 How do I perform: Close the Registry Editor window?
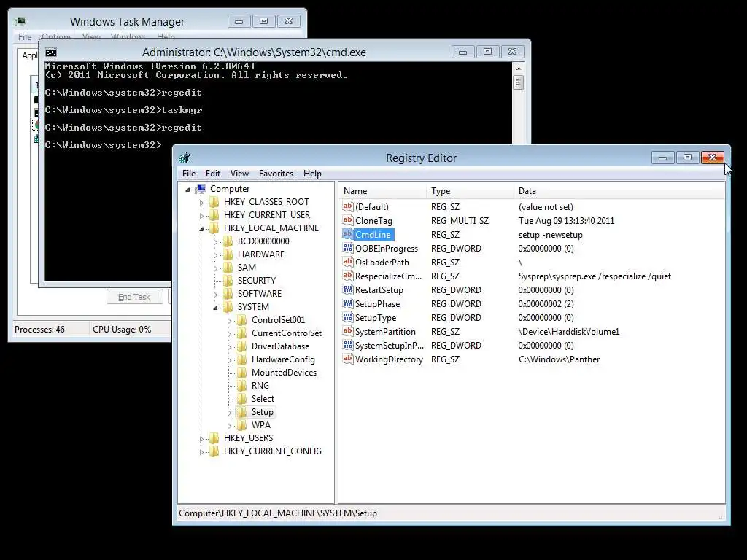712,157
